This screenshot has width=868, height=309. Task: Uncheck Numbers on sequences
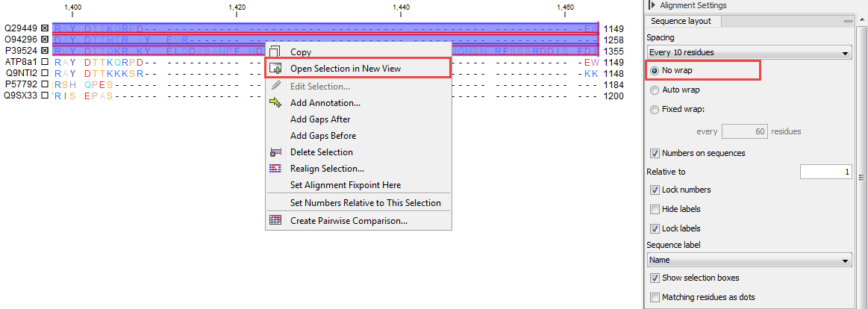[x=655, y=154]
